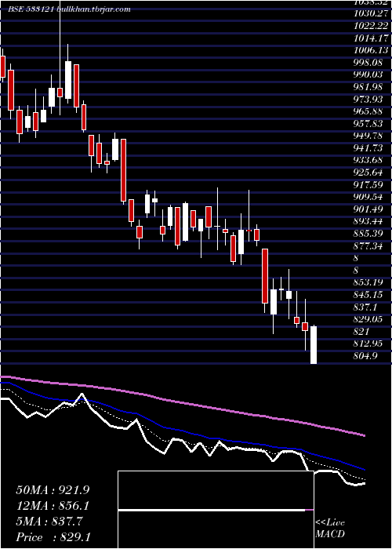Click the 965.88 axis label
The height and width of the screenshot is (549, 392).
tap(369, 111)
